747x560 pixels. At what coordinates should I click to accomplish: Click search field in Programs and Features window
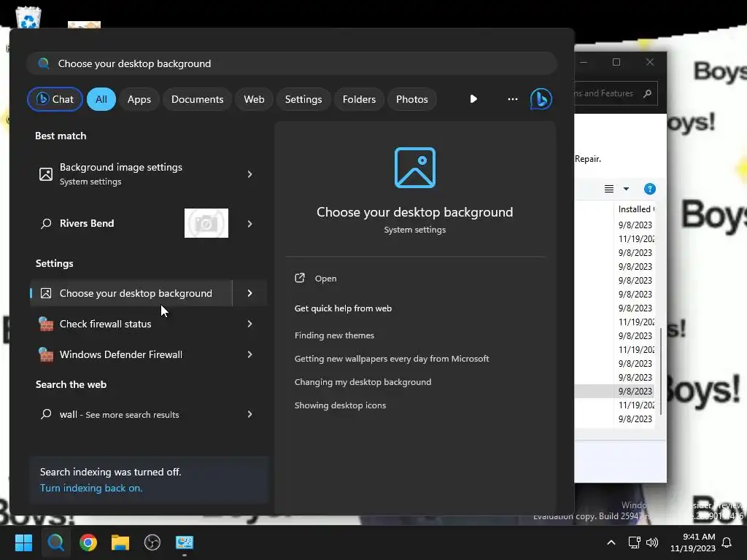coord(616,93)
